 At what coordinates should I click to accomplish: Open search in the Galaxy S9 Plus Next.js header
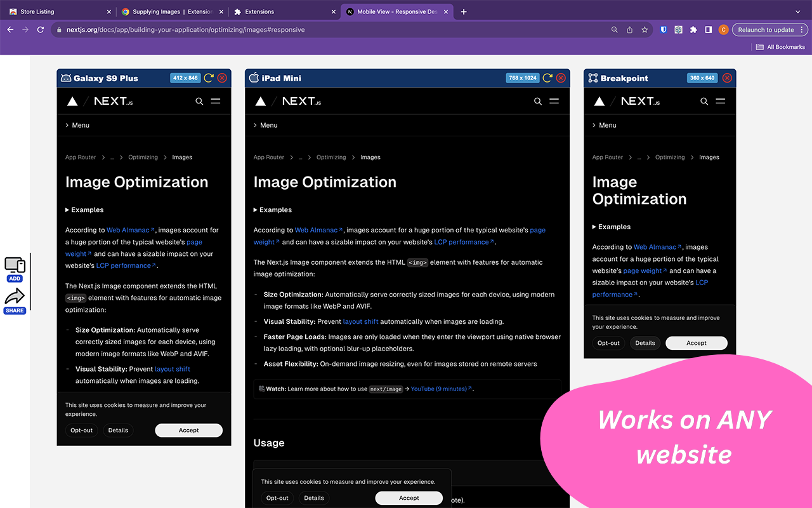click(199, 101)
